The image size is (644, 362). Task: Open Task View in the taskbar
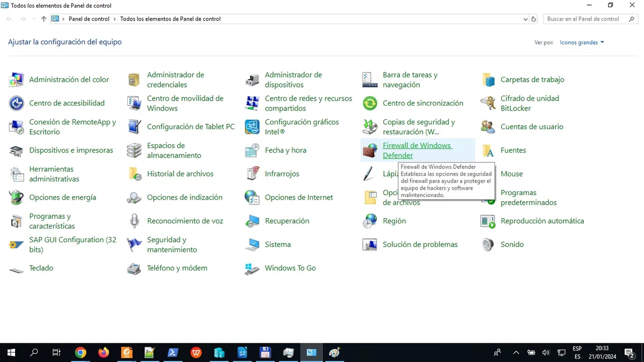pyautogui.click(x=57, y=352)
